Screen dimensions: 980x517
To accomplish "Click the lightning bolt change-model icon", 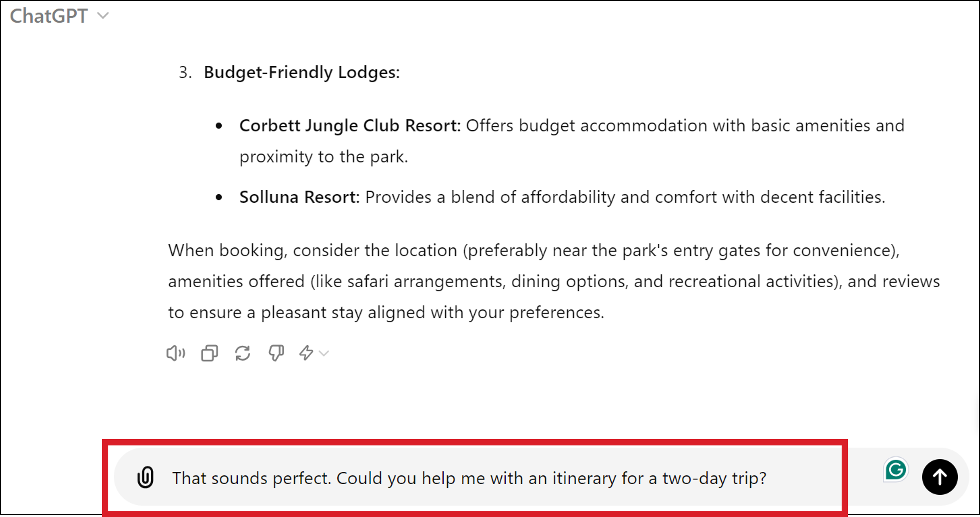I will (x=306, y=353).
